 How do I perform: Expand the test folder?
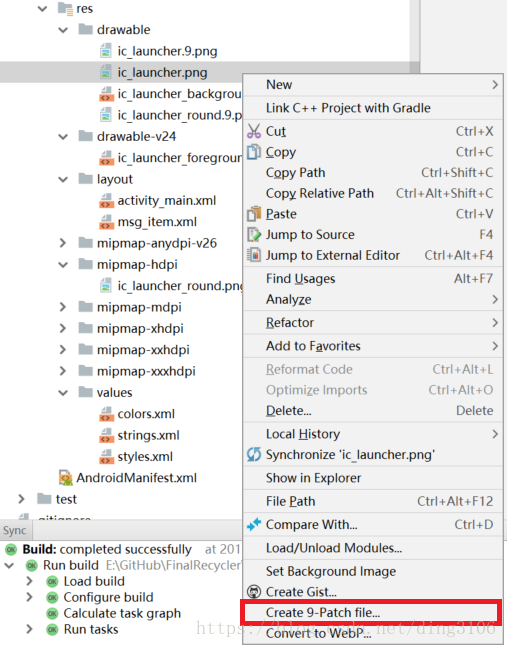click(x=21, y=499)
